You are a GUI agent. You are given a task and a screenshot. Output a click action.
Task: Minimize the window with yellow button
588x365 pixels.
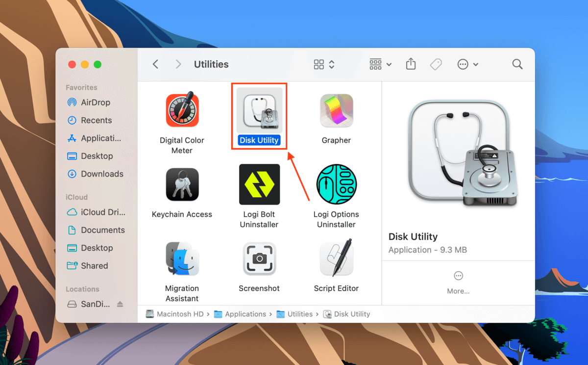pos(85,64)
